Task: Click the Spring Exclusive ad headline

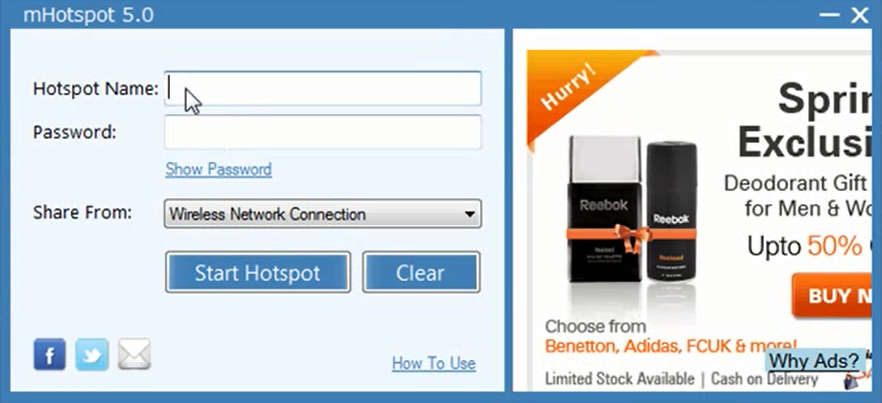Action: click(804, 121)
